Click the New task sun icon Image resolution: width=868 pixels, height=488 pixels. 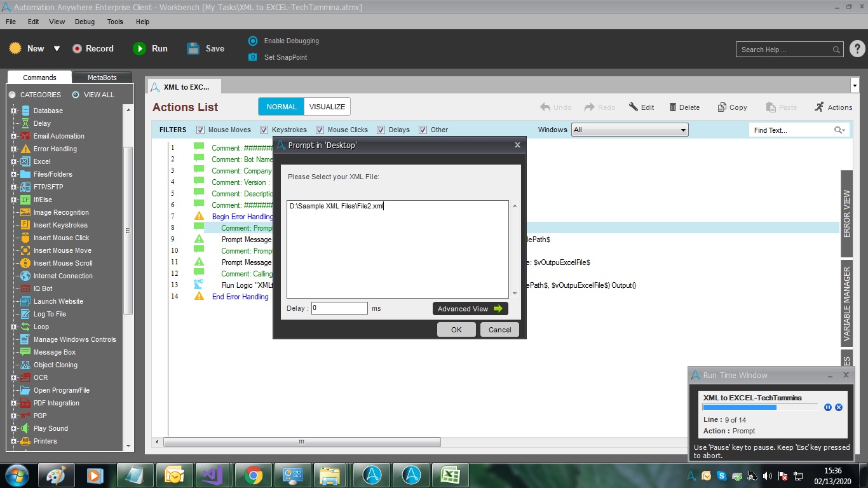(15, 48)
